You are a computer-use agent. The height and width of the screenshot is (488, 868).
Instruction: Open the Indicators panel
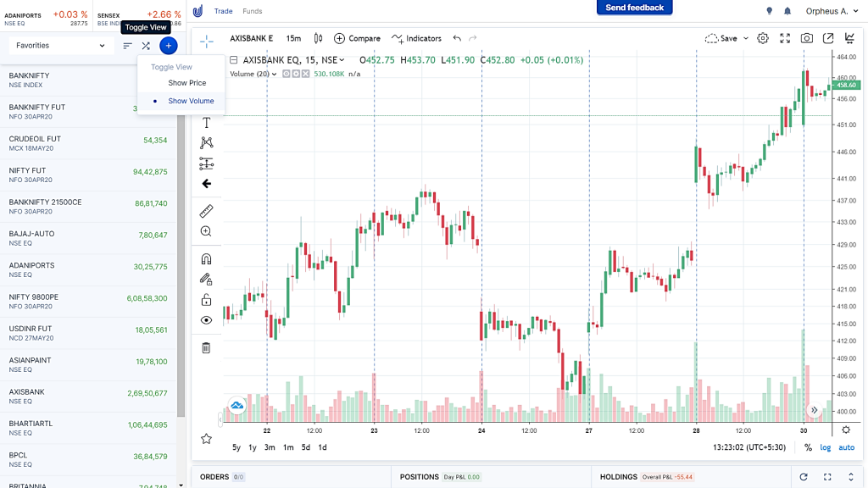(x=416, y=38)
